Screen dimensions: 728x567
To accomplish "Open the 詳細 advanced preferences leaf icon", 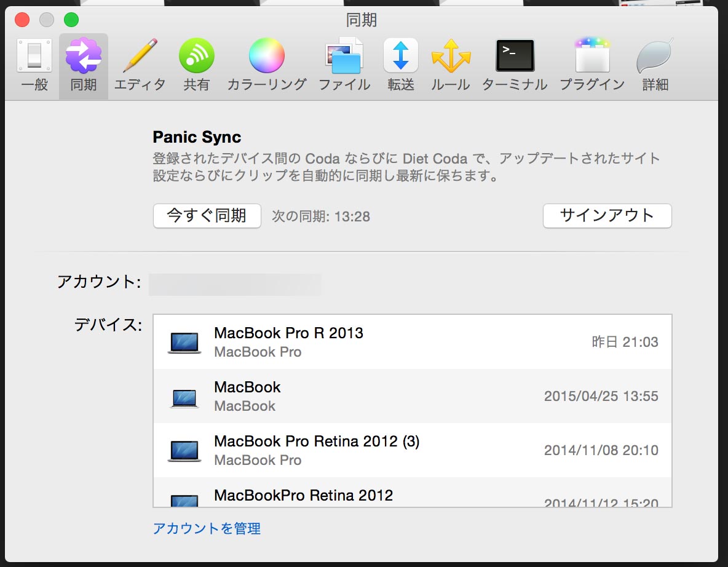I will (x=655, y=65).
